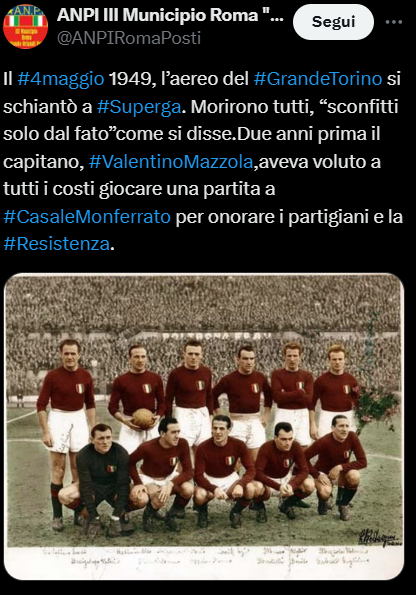The image size is (416, 595).
Task: Open the #GrandeTorino hashtag
Action: pyautogui.click(x=318, y=79)
